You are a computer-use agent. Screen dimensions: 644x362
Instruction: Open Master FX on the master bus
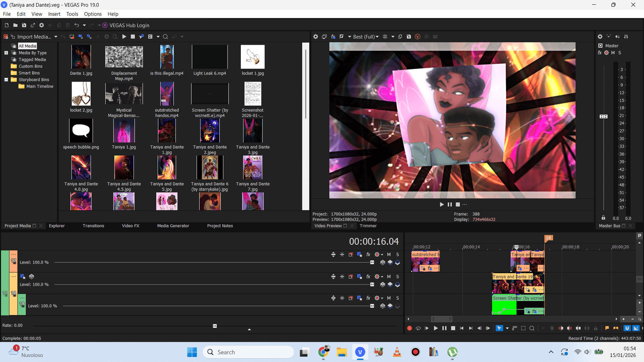600,53
